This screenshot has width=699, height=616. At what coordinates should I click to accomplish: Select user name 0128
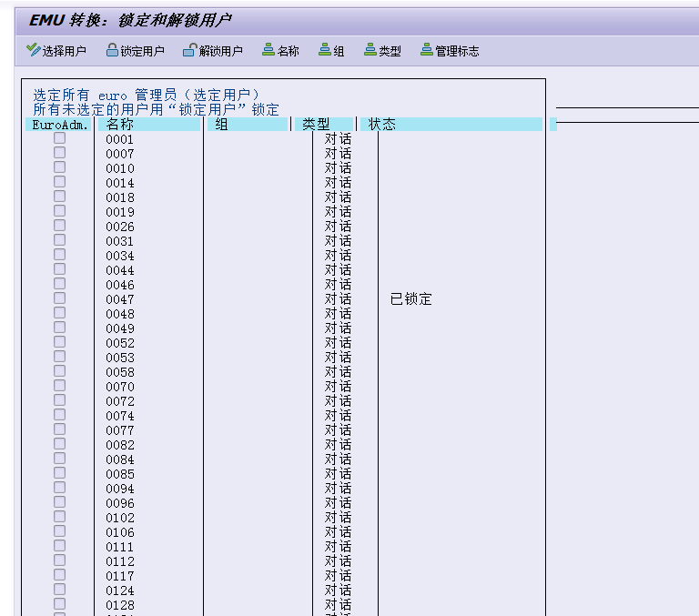click(x=120, y=605)
